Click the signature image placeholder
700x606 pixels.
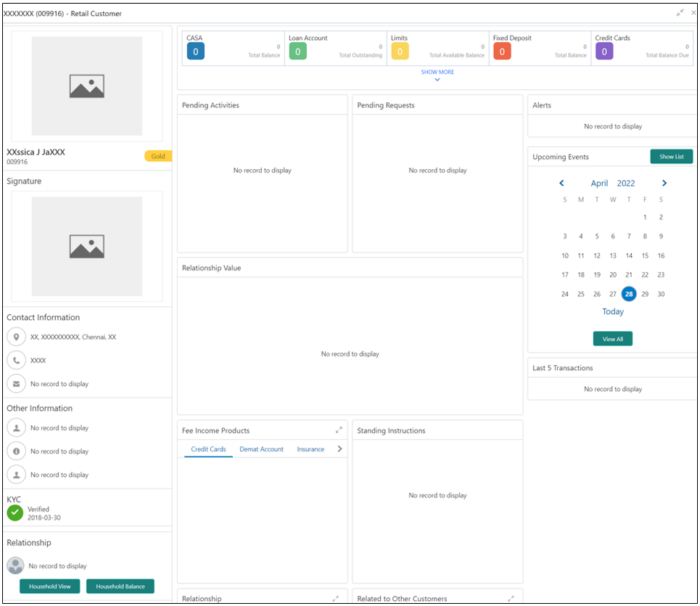[x=86, y=246]
